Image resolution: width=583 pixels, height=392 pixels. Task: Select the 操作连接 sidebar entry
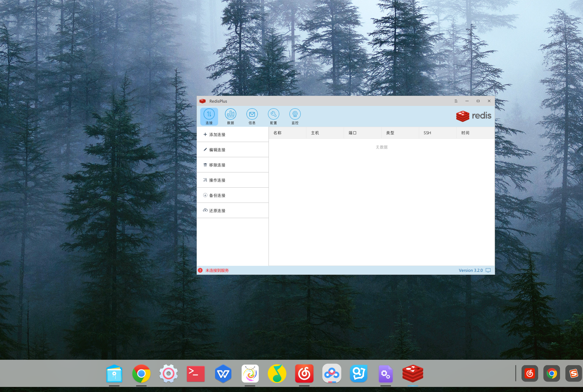click(x=217, y=180)
